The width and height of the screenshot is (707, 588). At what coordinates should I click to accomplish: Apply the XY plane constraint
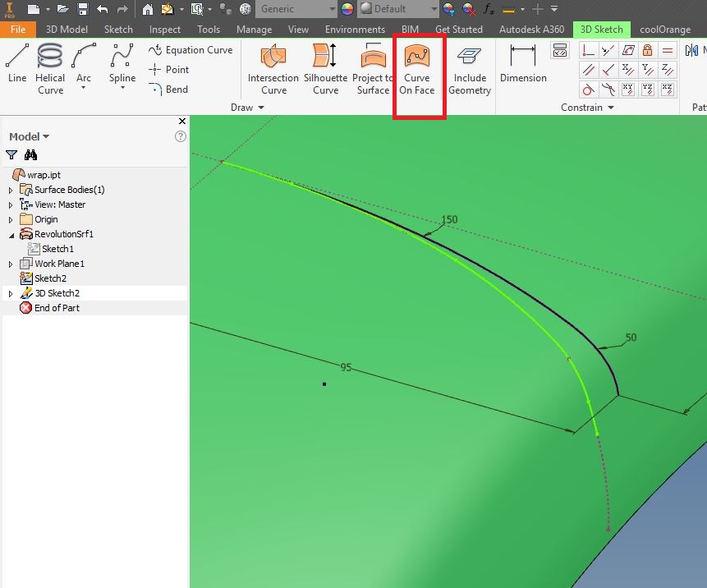(627, 89)
